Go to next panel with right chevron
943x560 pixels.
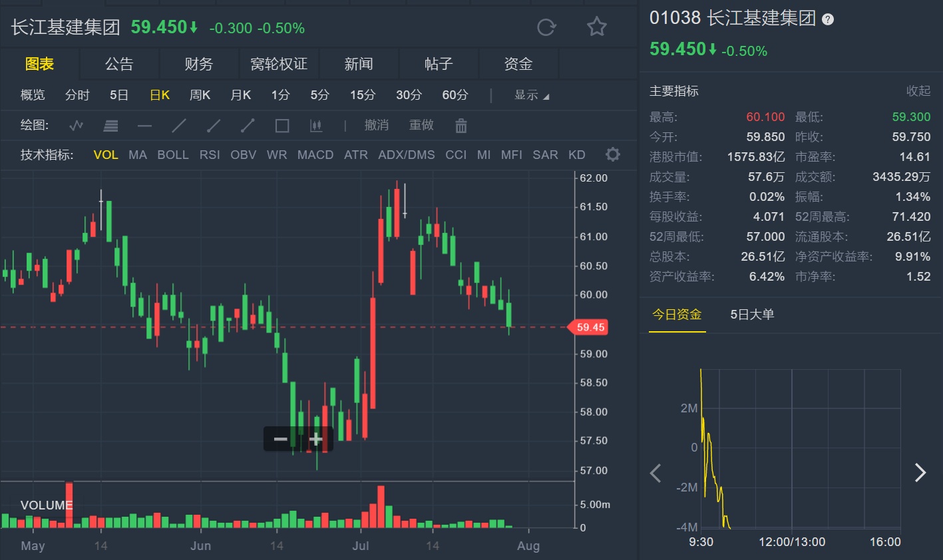[x=920, y=472]
